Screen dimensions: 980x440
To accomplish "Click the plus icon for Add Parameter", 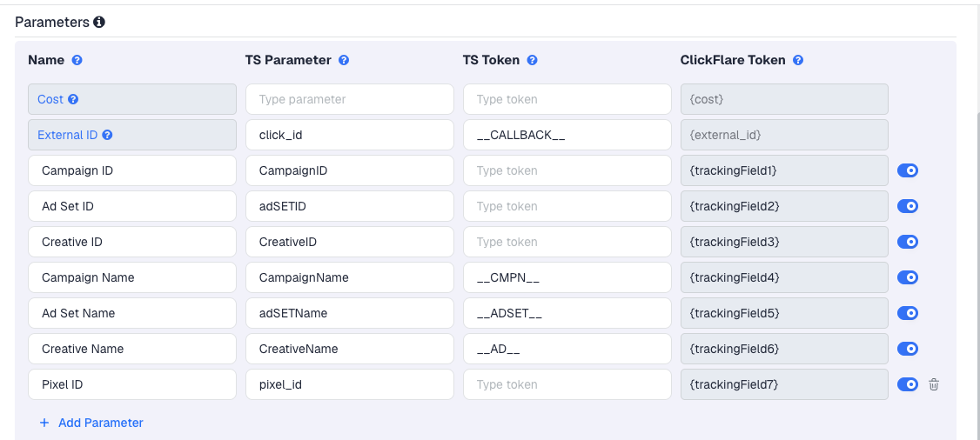I will (x=44, y=423).
